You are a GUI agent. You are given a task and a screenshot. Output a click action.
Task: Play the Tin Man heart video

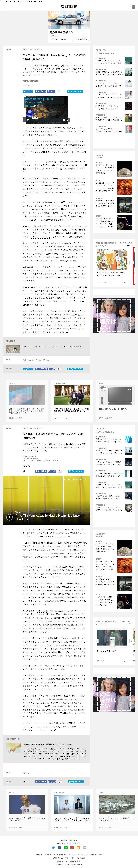(x=9, y=517)
